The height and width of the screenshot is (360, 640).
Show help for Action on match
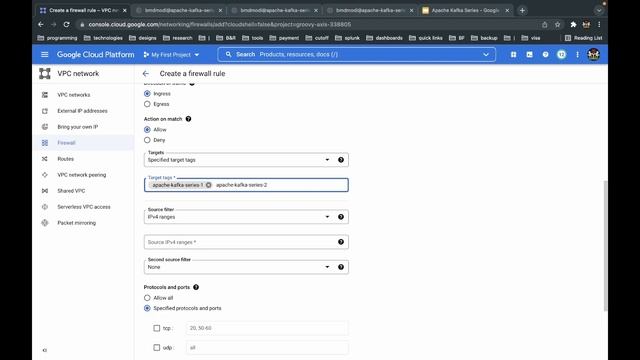tap(188, 119)
